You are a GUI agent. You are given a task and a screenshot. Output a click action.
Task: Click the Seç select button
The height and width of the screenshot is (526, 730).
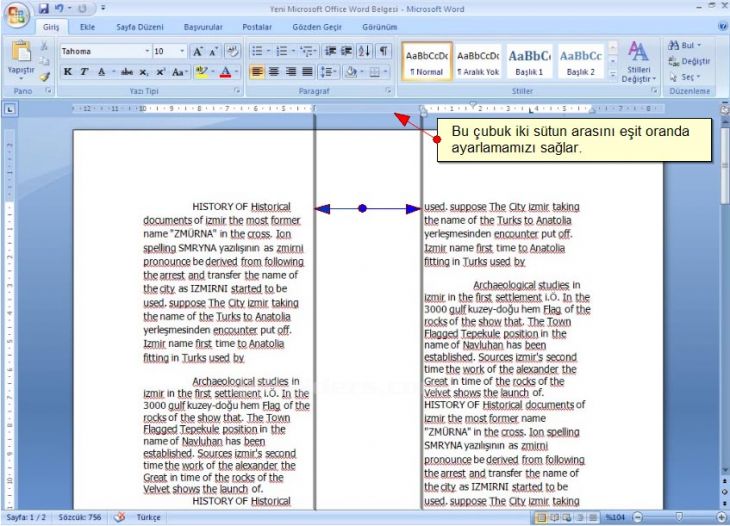click(685, 76)
